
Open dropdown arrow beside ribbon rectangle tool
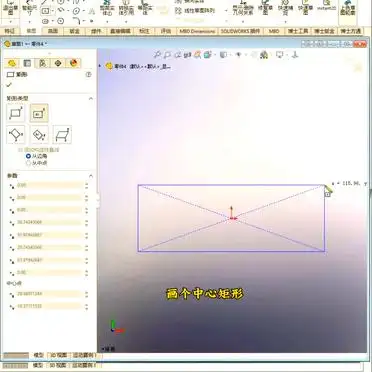[x=53, y=11]
